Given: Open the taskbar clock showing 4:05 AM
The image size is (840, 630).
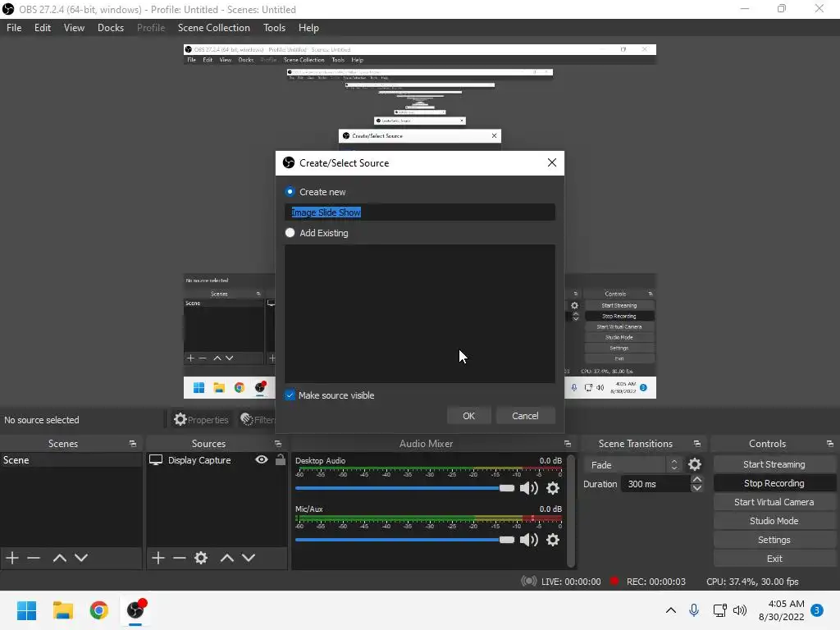Looking at the screenshot, I should (781, 610).
